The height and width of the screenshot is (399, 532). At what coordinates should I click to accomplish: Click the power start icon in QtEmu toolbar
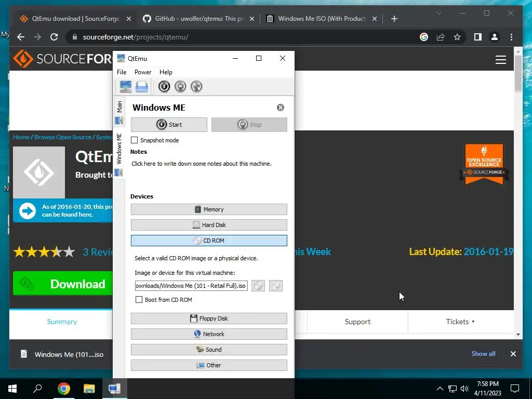coord(164,87)
